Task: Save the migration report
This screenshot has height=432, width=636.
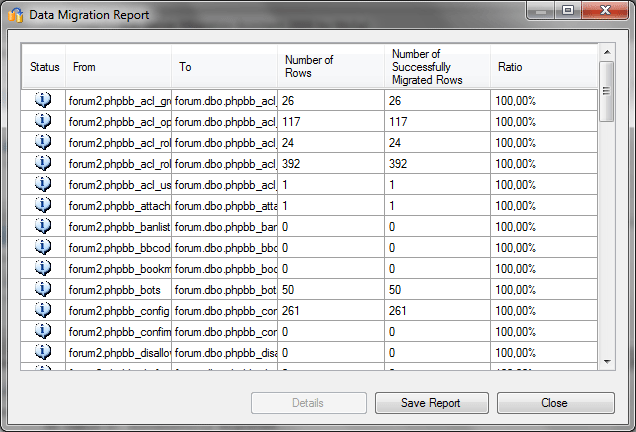Action: coord(431,403)
